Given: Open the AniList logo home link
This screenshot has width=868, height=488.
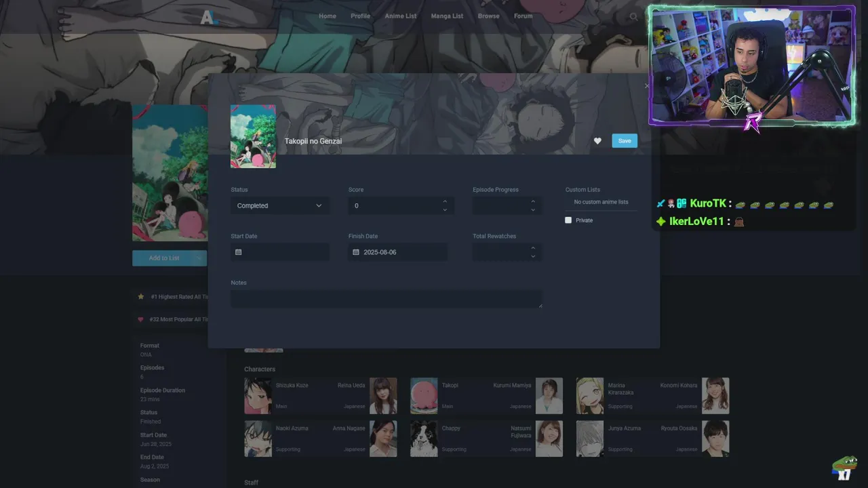Looking at the screenshot, I should pyautogui.click(x=210, y=18).
